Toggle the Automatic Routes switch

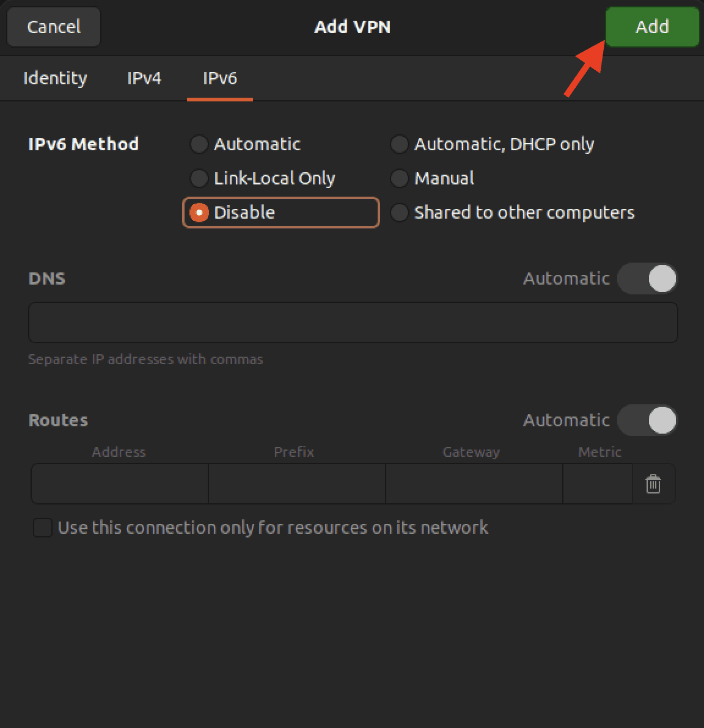point(647,420)
